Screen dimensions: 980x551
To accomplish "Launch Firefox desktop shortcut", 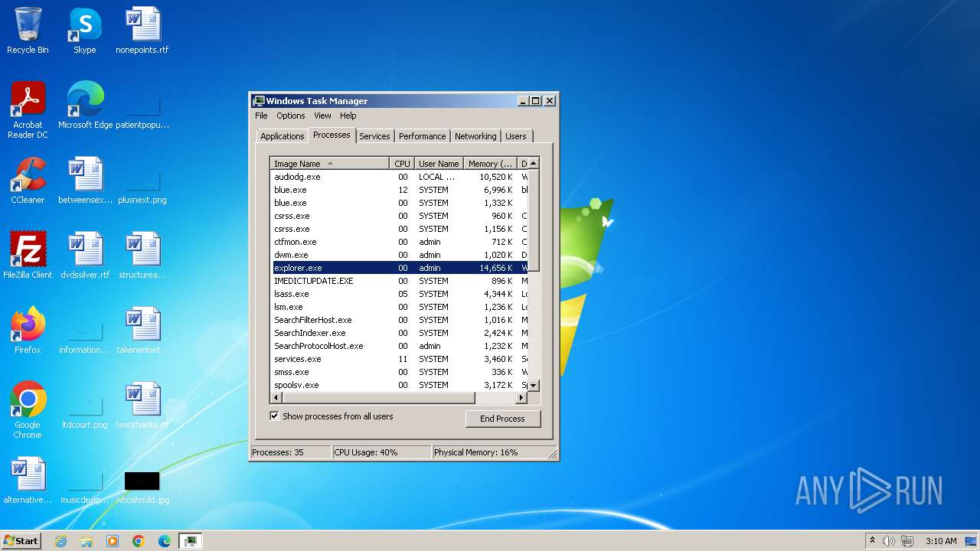I will click(x=28, y=331).
